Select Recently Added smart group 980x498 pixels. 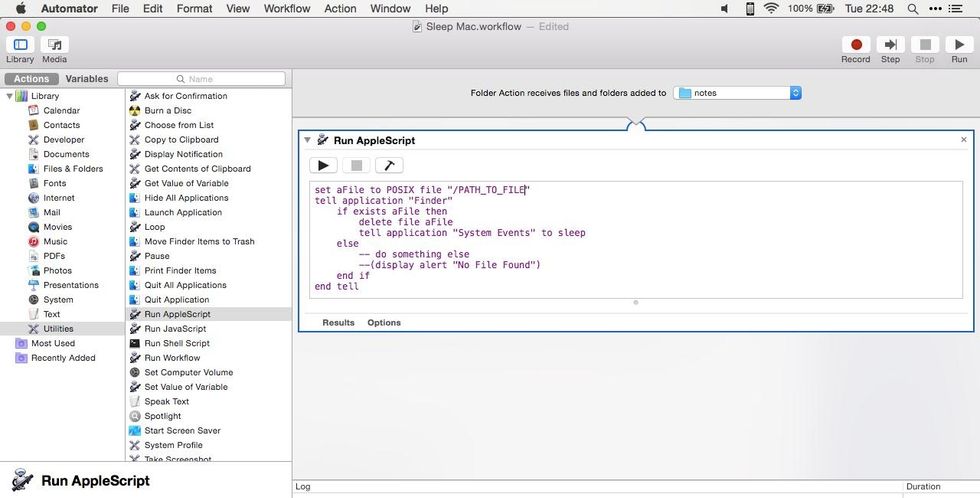pos(63,358)
